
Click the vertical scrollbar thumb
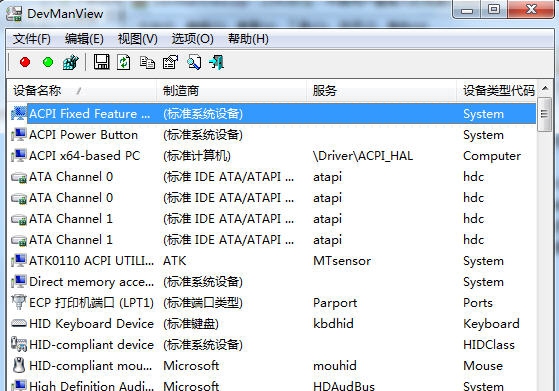pyautogui.click(x=544, y=114)
